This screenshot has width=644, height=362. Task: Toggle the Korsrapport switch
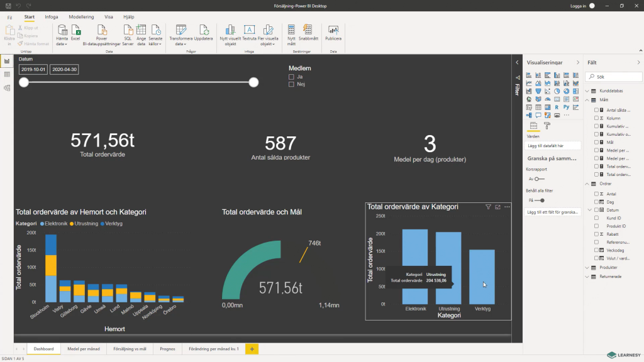[x=539, y=179]
